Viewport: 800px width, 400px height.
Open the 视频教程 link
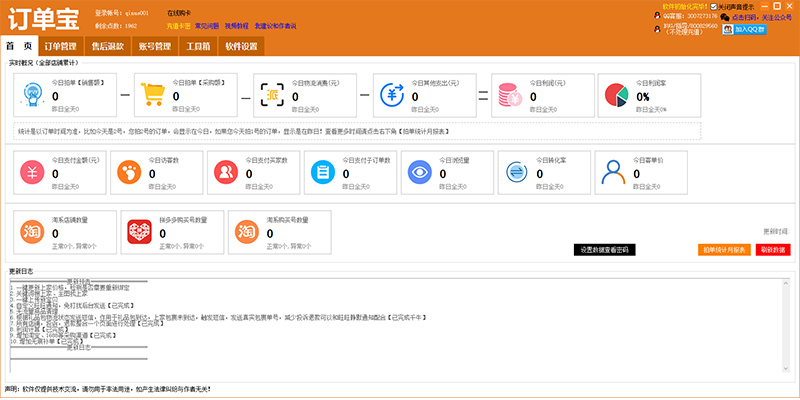238,25
